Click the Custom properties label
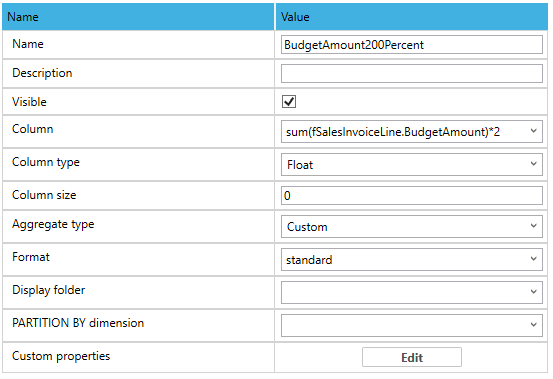553x379 pixels. tap(61, 356)
